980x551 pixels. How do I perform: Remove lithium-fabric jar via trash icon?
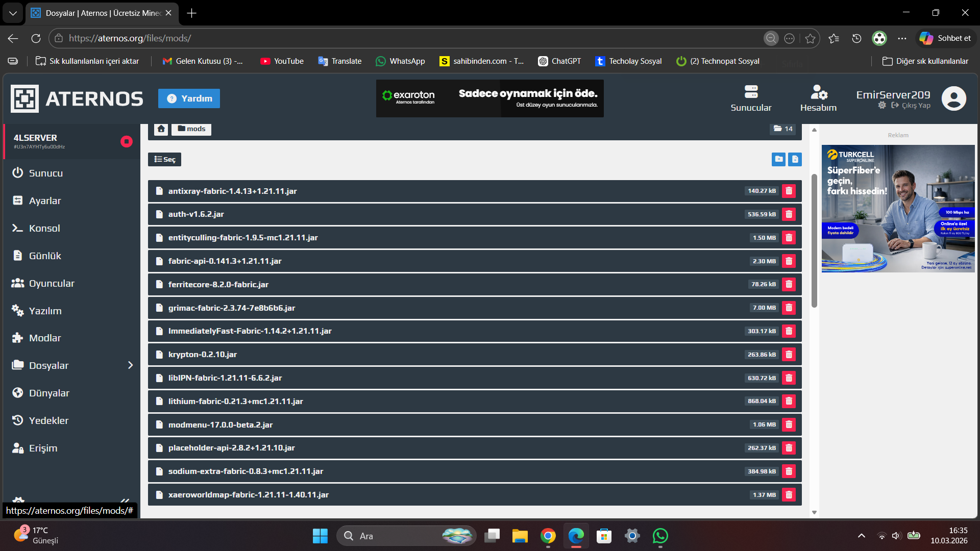click(789, 401)
